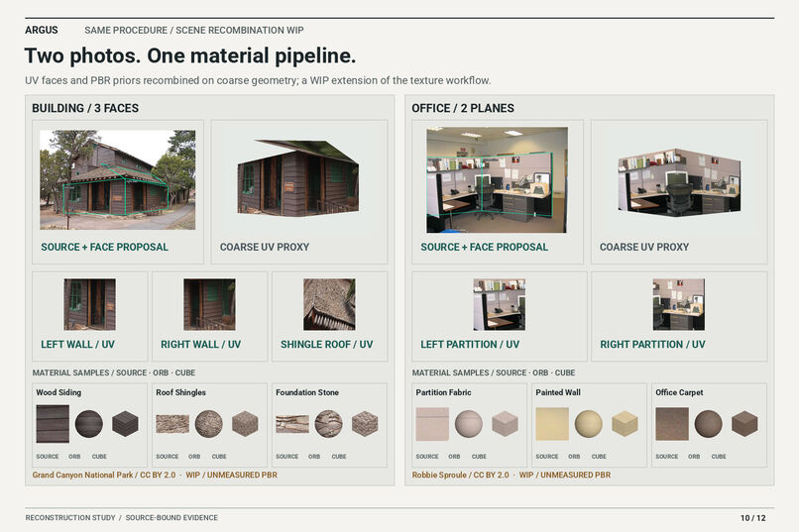This screenshot has width=799, height=532.
Task: Click the Partition Fabric cube sample
Action: coord(505,424)
